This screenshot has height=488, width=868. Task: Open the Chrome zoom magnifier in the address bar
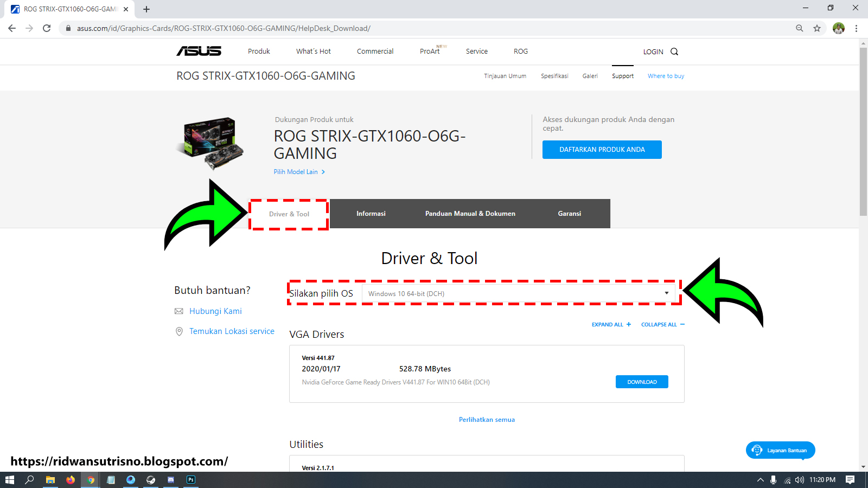point(800,28)
